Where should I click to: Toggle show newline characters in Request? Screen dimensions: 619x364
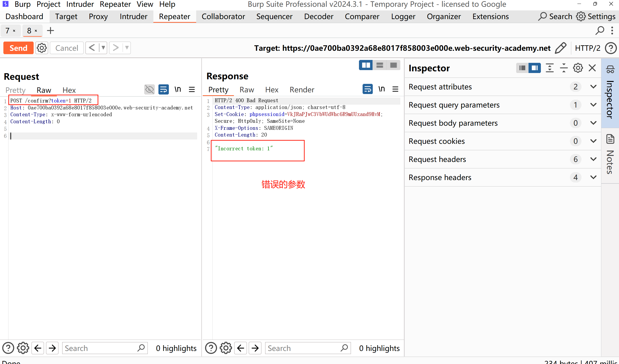pyautogui.click(x=178, y=90)
